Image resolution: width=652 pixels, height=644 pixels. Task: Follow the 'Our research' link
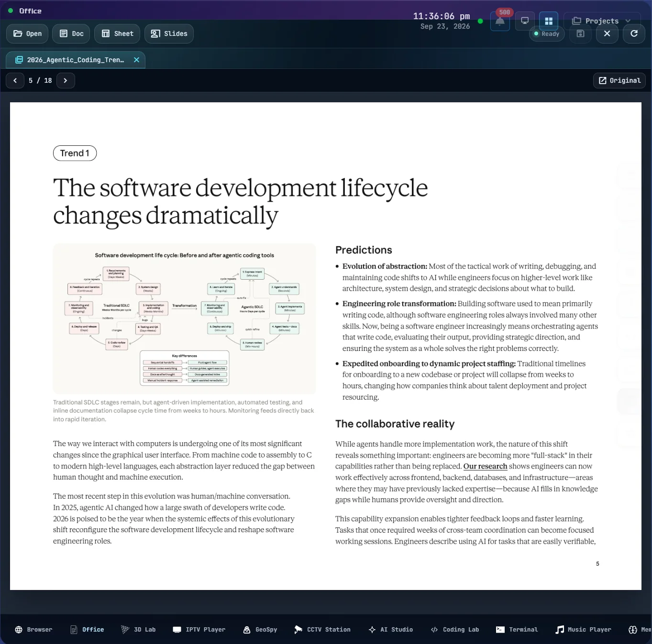pos(485,466)
